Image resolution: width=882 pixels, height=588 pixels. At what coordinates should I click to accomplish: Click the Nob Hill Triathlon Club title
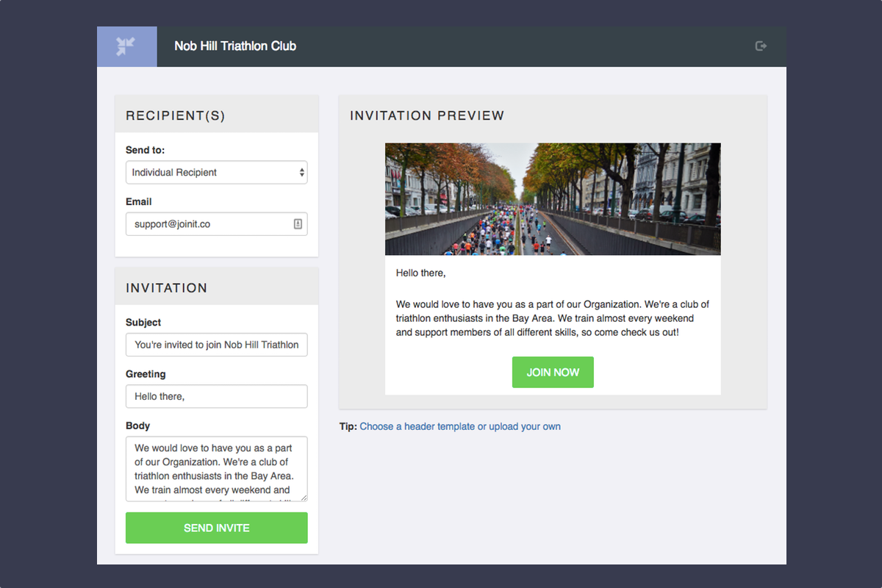coord(234,46)
